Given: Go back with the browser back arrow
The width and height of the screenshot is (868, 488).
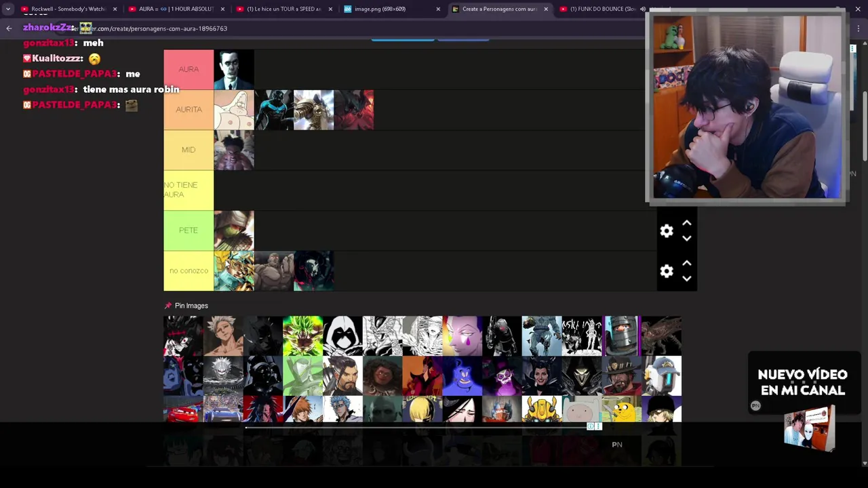Looking at the screenshot, I should point(9,28).
